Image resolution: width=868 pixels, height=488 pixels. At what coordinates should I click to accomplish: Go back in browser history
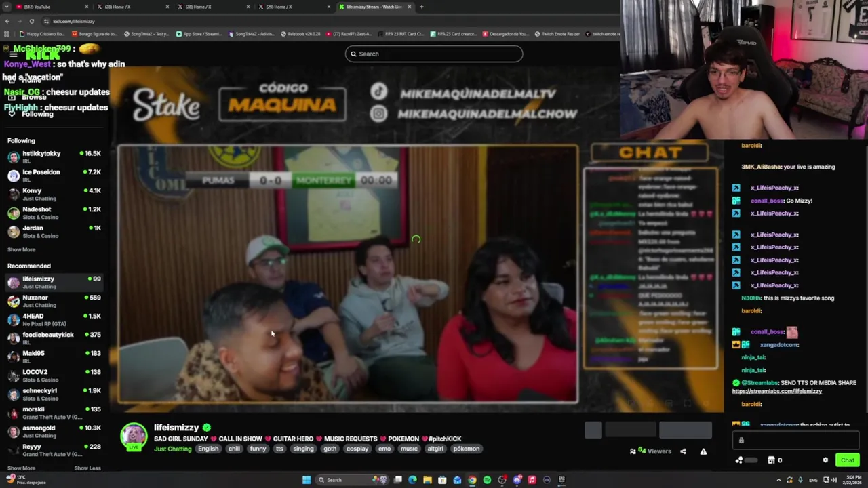[x=7, y=21]
